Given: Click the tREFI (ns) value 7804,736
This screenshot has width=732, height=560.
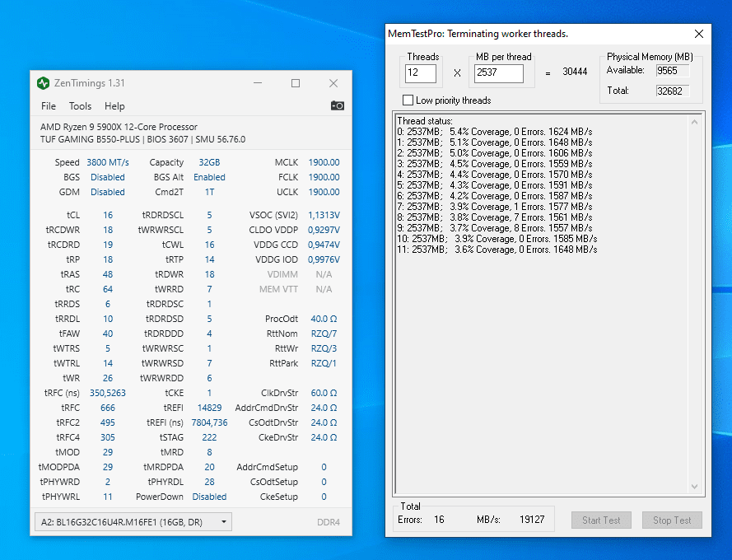Looking at the screenshot, I should (209, 422).
